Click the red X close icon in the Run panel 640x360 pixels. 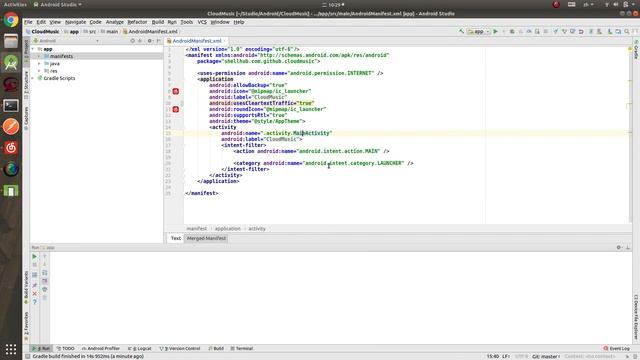[35, 293]
